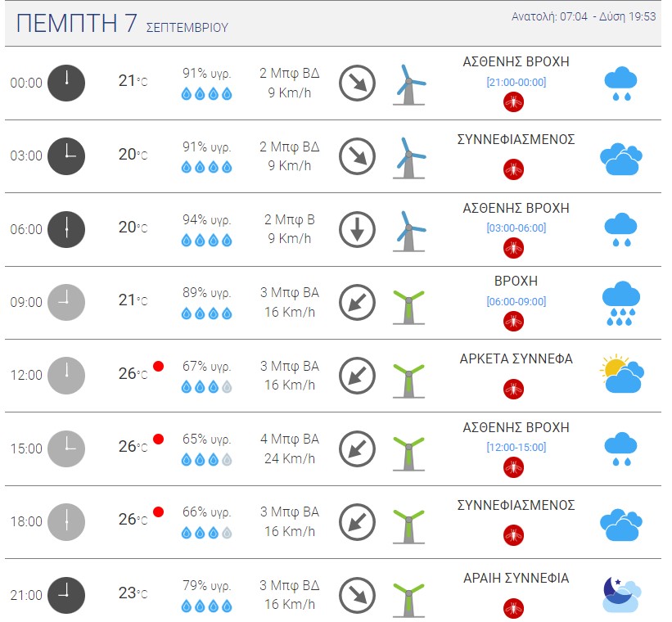This screenshot has width=672, height=622.
Task: Click the sunrise and sunset times text
Action: tap(584, 16)
